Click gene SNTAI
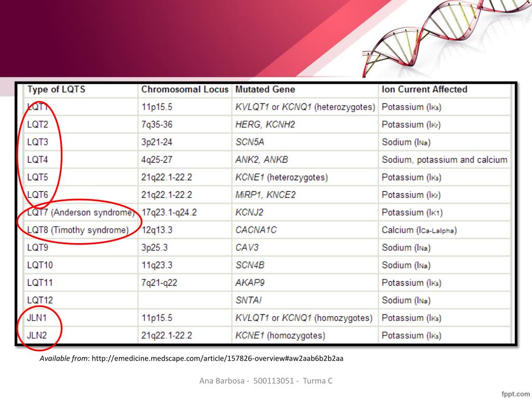 click(248, 300)
